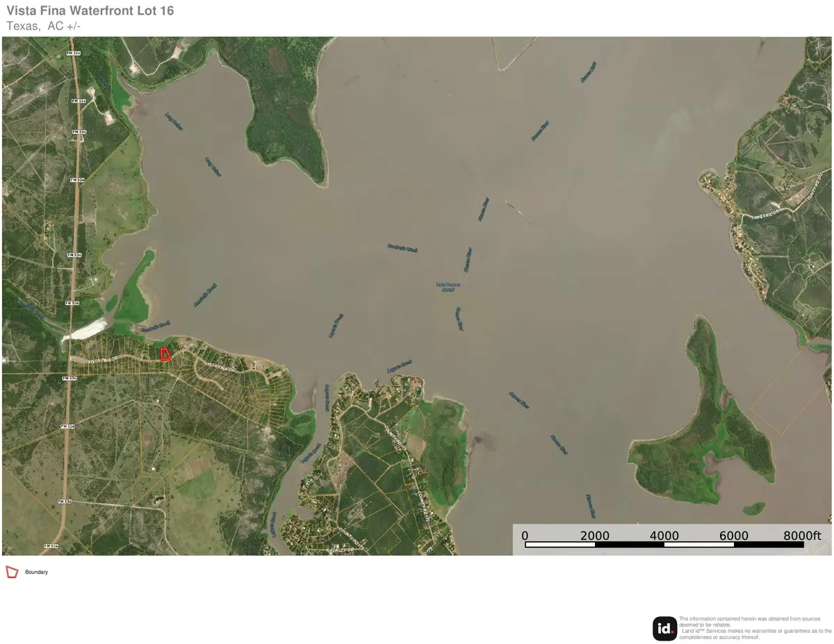Screen dimensions: 834x644
Task: Click the Land id logo badge
Action: click(x=664, y=629)
